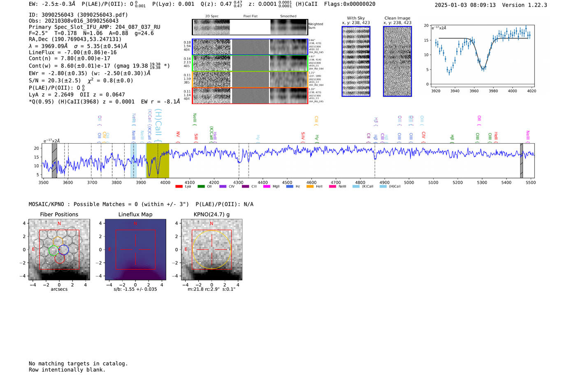The image size is (576, 392).
Task: Click the blue Hε legend swatch
Action: (290, 186)
